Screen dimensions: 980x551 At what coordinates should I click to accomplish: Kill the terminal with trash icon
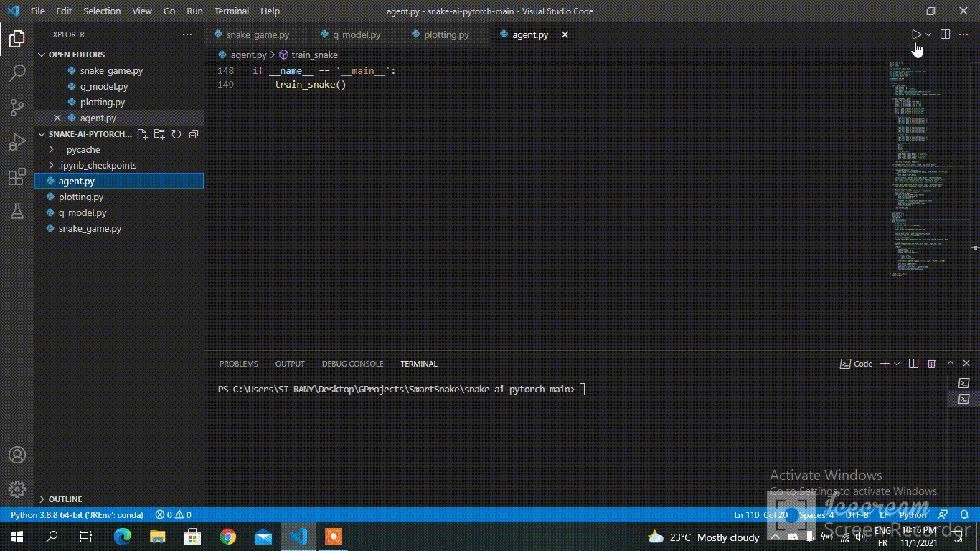click(932, 364)
